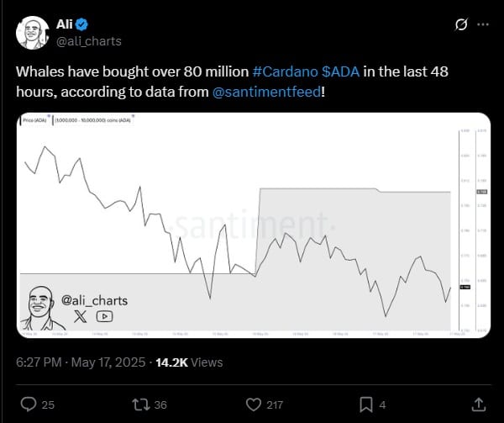
Task: Click the blue verified badge beside Ali
Action: click(87, 25)
